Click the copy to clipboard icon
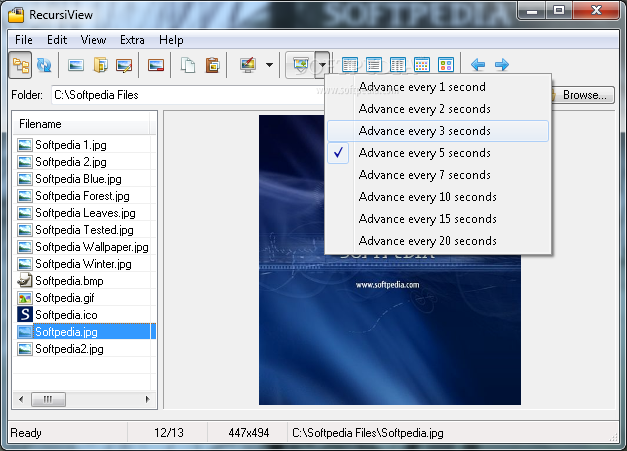Viewport: 627px width, 451px height. point(188,65)
